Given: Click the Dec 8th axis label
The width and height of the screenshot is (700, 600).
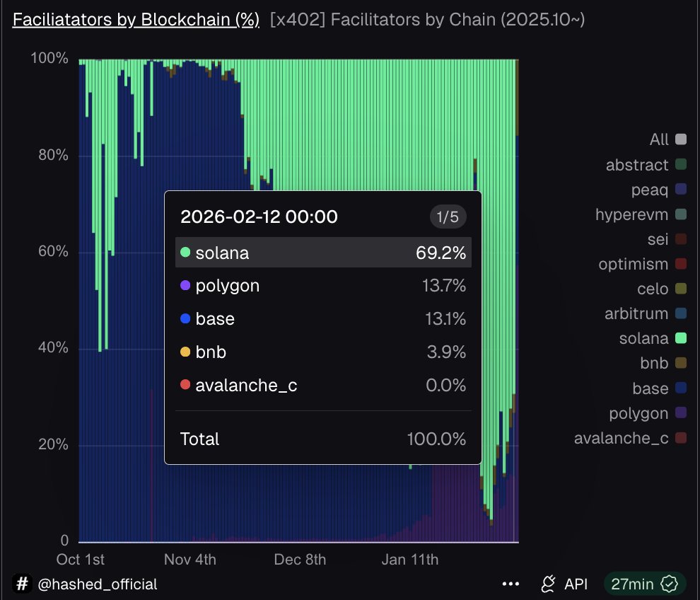Looking at the screenshot, I should 300,560.
